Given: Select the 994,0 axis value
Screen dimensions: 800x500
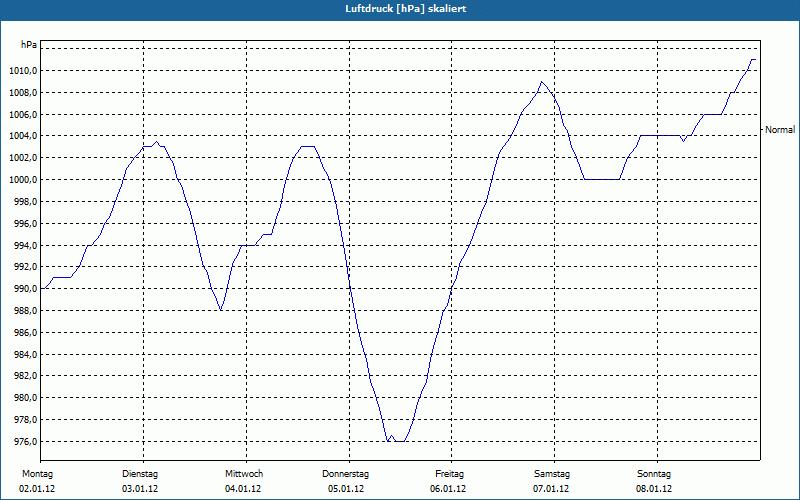Looking at the screenshot, I should pyautogui.click(x=25, y=245).
